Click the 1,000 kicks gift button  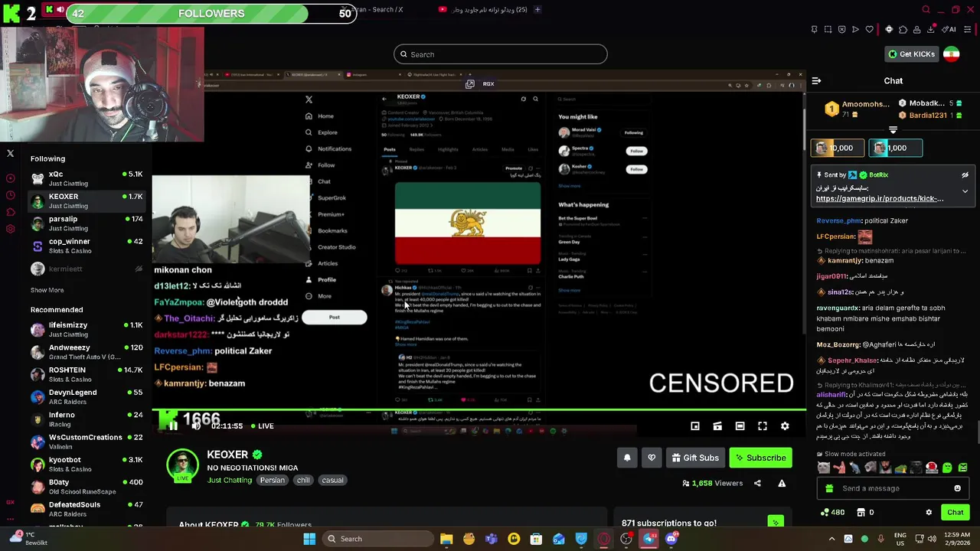(x=894, y=148)
